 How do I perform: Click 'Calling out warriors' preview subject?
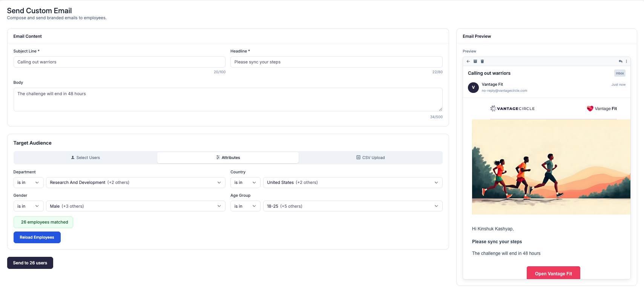point(489,73)
